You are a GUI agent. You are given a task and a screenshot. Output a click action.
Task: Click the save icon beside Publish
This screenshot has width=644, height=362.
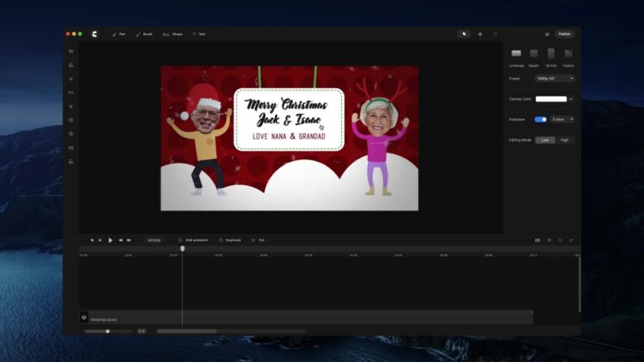click(x=547, y=34)
